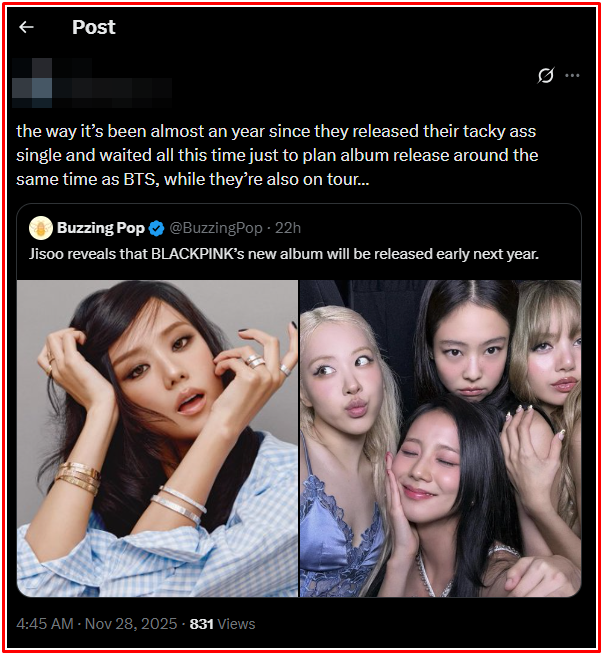Screen dimensions: 603x655
Task: Open the photo of woman in striped shirt
Action: pos(157,438)
